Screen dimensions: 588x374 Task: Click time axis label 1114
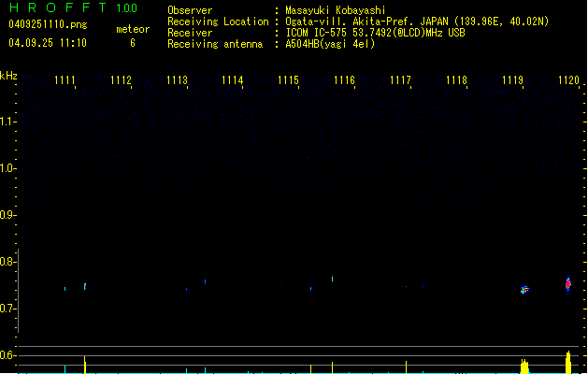coord(233,80)
